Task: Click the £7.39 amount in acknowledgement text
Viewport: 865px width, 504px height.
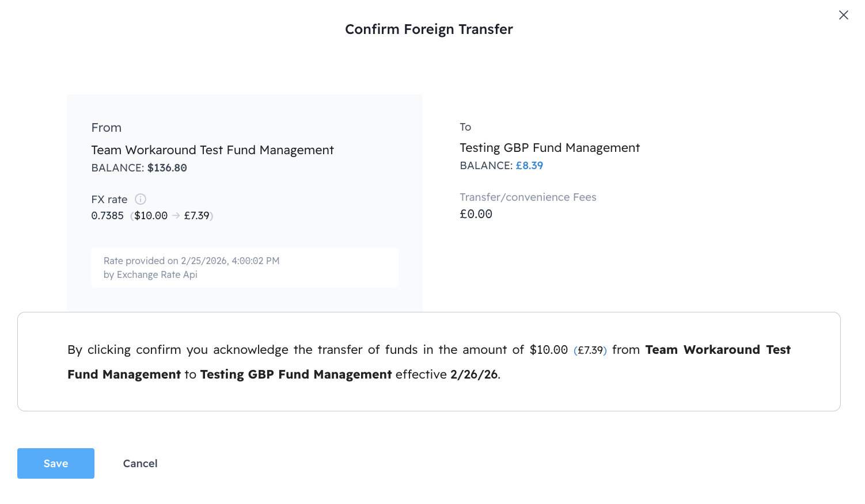Action: (x=590, y=350)
